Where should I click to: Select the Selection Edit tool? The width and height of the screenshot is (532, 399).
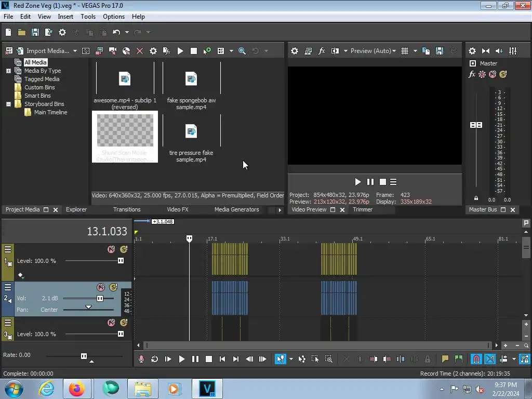pos(315,359)
